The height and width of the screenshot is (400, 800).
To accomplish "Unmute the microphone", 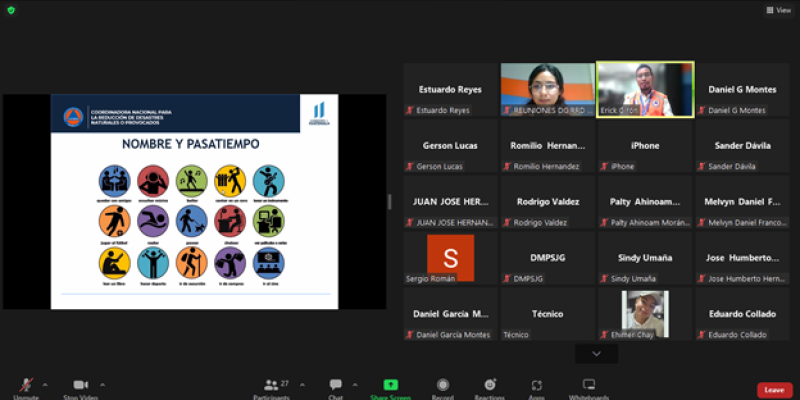I will coord(26,386).
